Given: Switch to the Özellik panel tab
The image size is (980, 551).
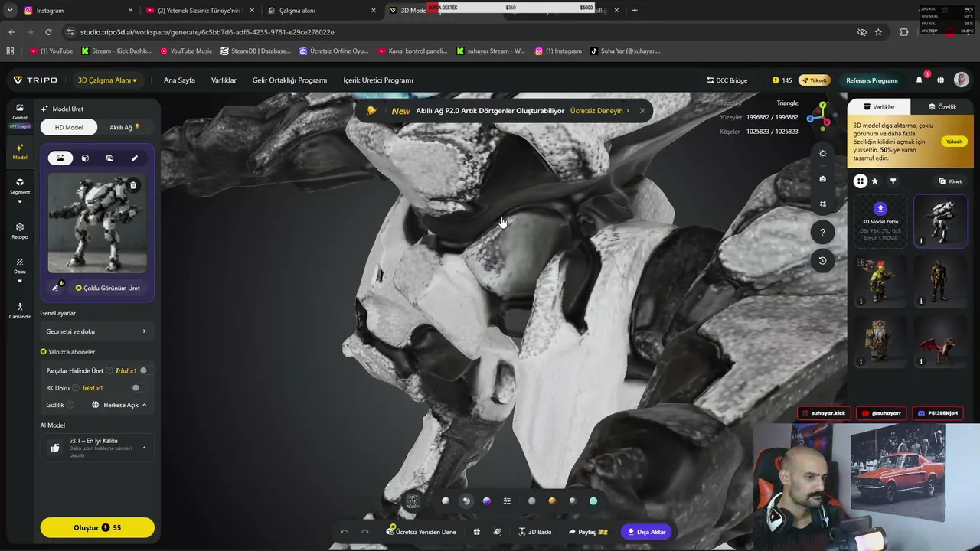Looking at the screenshot, I should coord(942,107).
